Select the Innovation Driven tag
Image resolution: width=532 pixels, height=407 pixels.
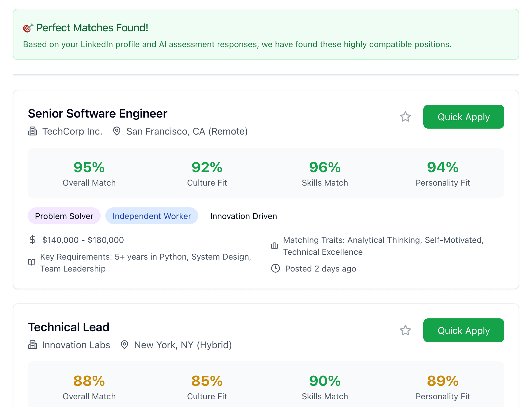243,216
